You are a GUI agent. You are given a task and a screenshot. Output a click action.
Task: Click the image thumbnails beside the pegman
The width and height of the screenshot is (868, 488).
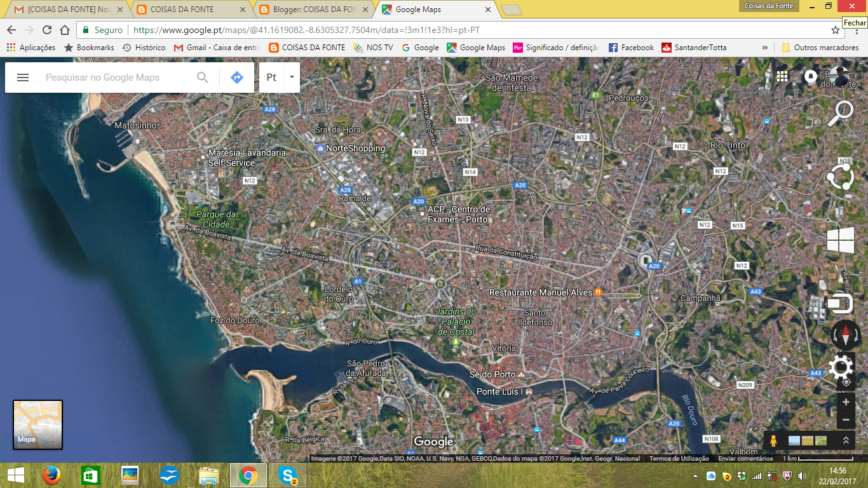(x=808, y=440)
